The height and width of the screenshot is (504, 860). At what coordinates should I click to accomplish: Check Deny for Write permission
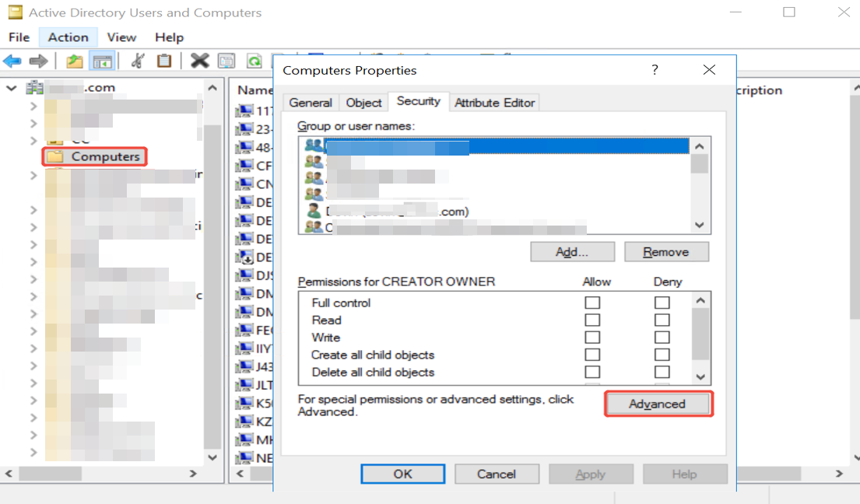coord(662,338)
